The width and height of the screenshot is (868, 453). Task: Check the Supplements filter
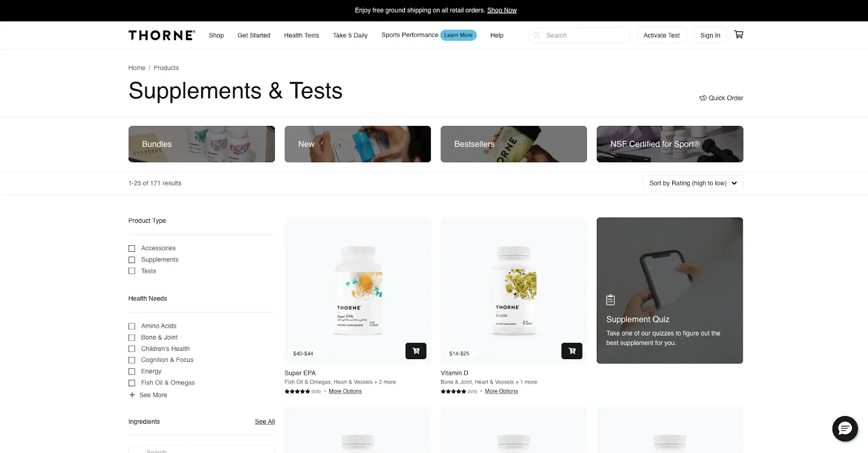tap(132, 260)
